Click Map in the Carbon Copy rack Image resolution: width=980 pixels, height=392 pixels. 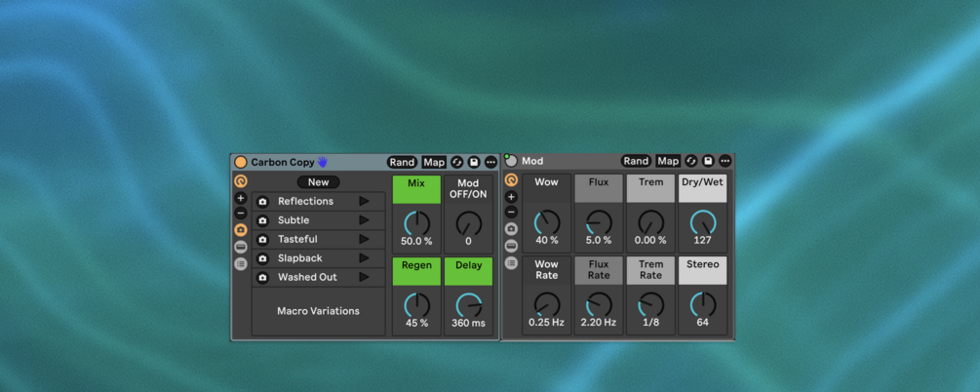click(434, 162)
